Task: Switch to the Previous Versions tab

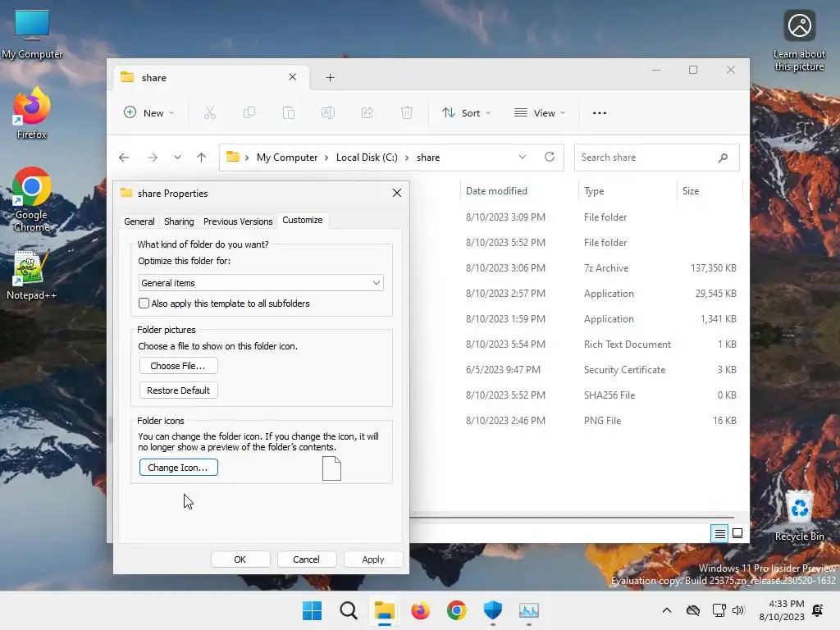Action: [x=238, y=221]
